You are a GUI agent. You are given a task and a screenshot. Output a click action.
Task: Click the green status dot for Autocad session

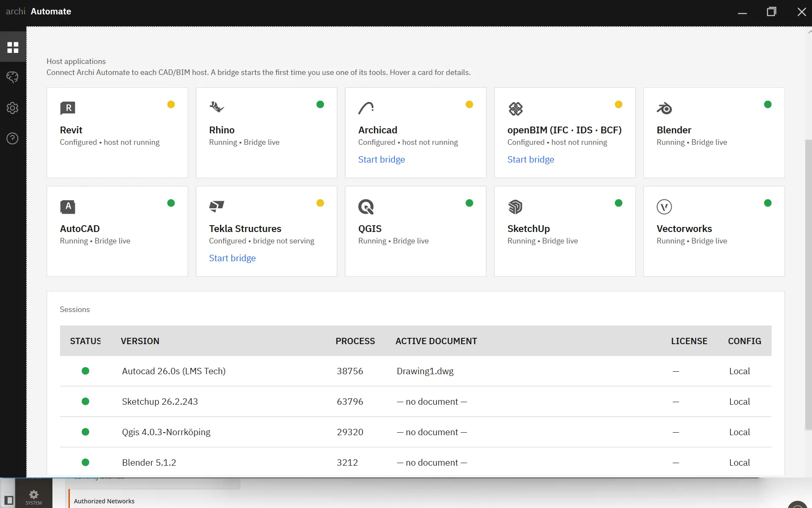coord(85,371)
